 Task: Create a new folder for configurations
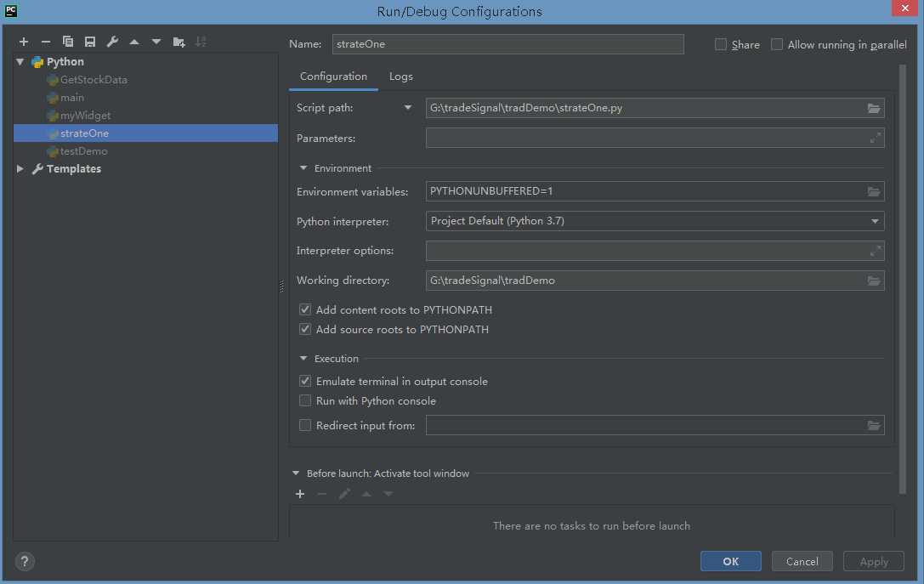coord(179,42)
